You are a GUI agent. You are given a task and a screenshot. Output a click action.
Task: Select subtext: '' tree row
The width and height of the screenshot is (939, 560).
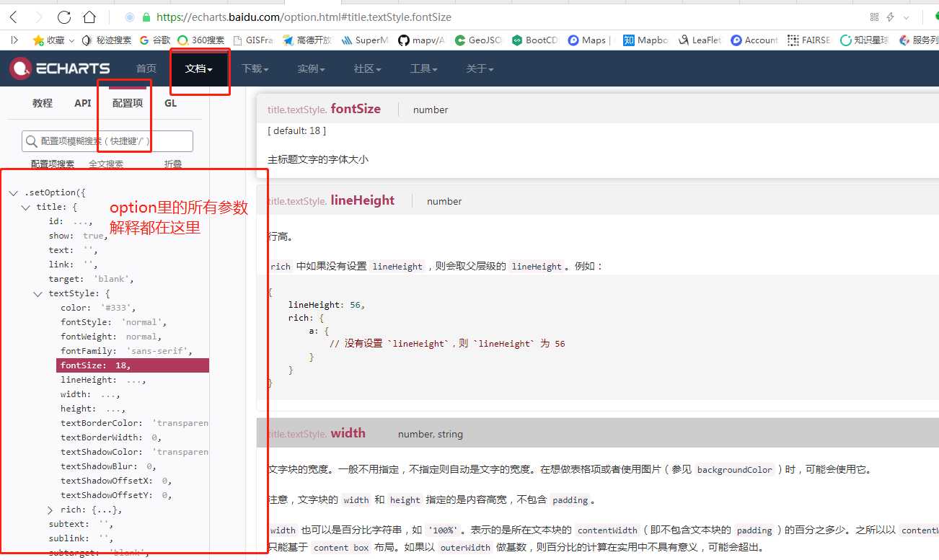(x=80, y=524)
